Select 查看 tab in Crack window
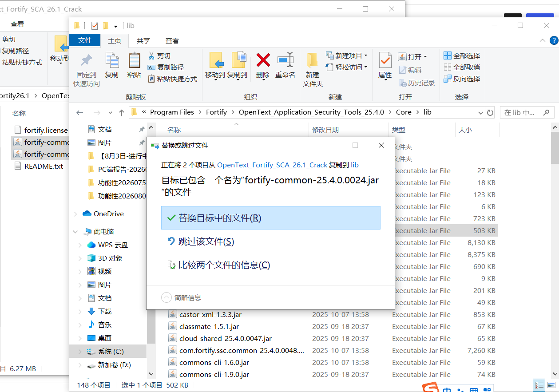This screenshot has width=559, height=392. [17, 24]
